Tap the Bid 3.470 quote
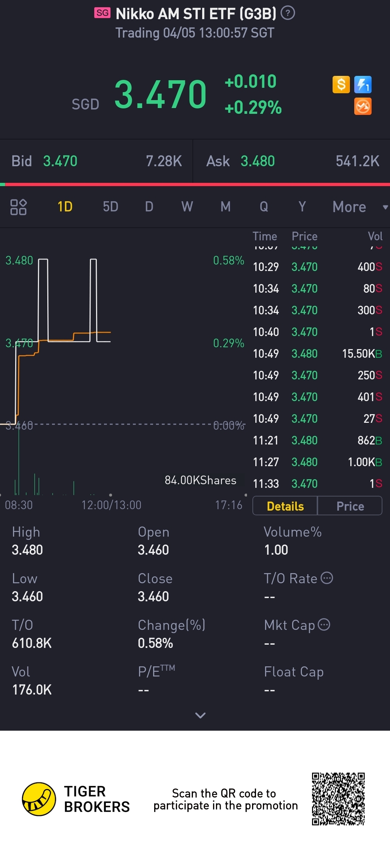This screenshot has height=868, width=390. (96, 161)
